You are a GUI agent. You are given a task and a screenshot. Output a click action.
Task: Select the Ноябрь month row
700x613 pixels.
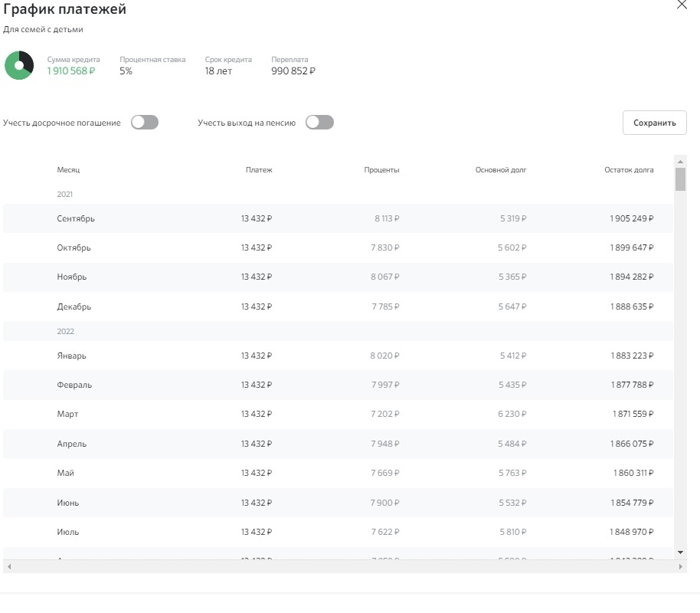coord(338,277)
